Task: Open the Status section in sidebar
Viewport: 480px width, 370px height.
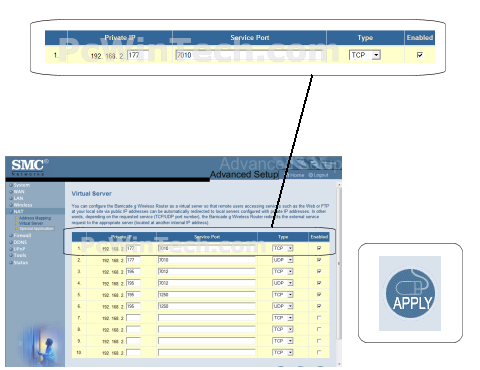Action: coord(20,263)
